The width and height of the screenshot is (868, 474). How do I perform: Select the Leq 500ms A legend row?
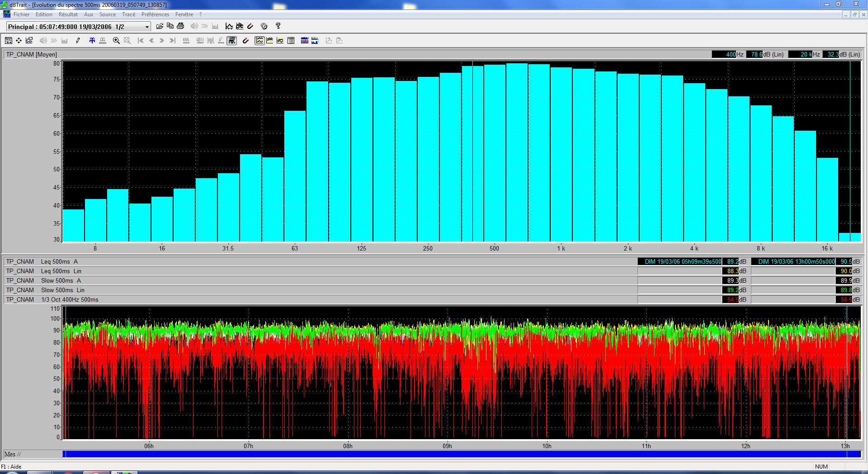coord(59,261)
